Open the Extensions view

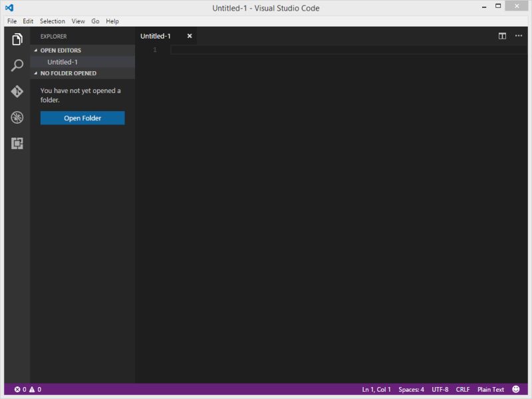coord(17,143)
